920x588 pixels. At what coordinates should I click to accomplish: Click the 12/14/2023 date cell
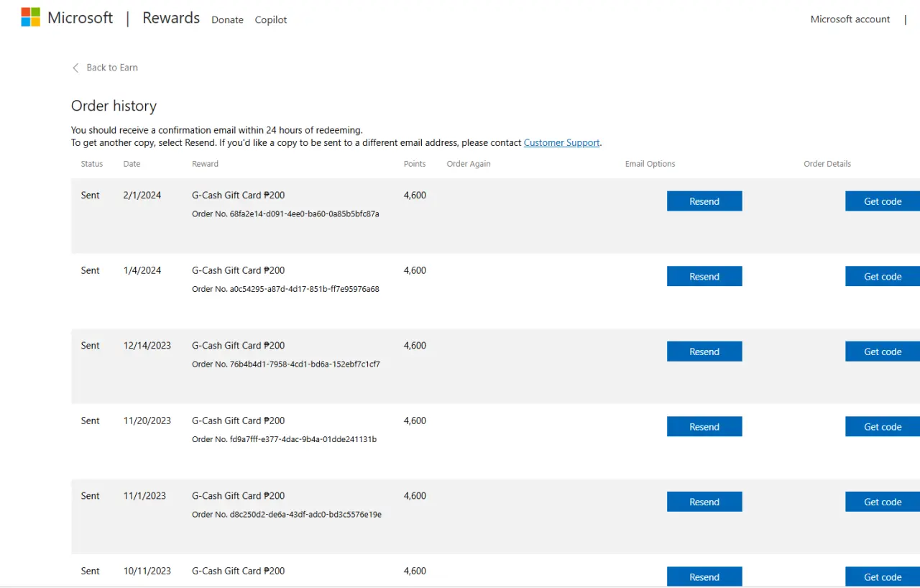[x=147, y=346]
